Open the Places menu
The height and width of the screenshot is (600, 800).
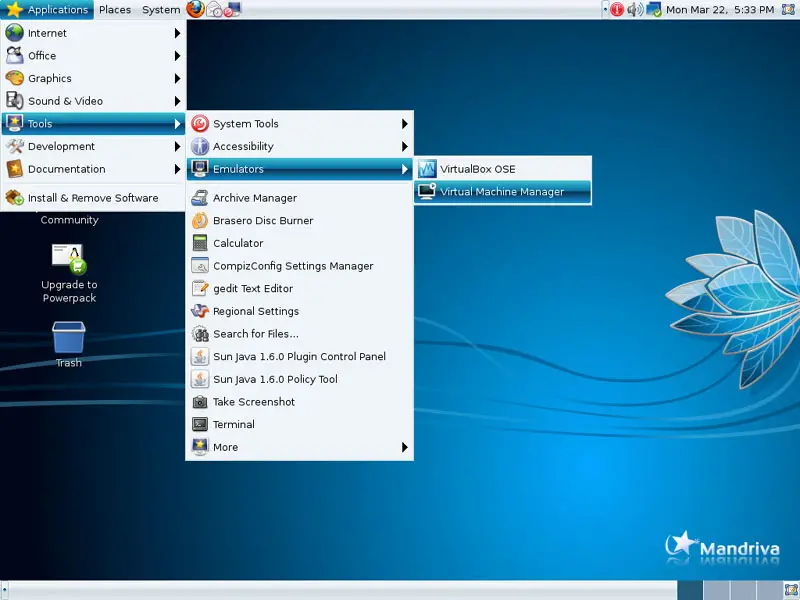pyautogui.click(x=115, y=10)
